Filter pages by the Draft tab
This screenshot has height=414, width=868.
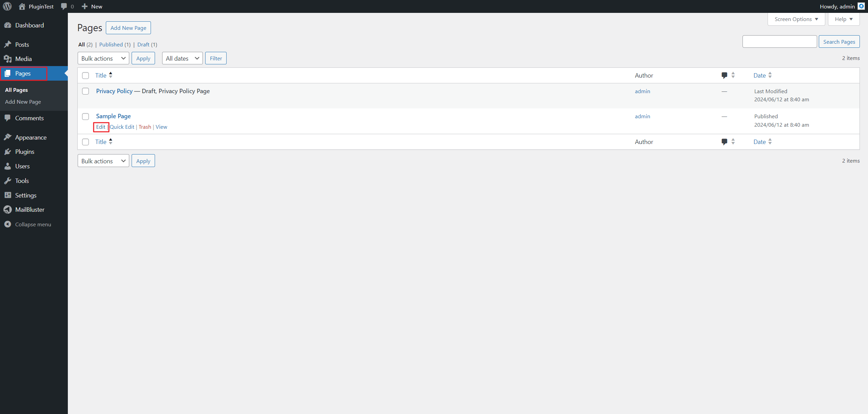pyautogui.click(x=143, y=44)
